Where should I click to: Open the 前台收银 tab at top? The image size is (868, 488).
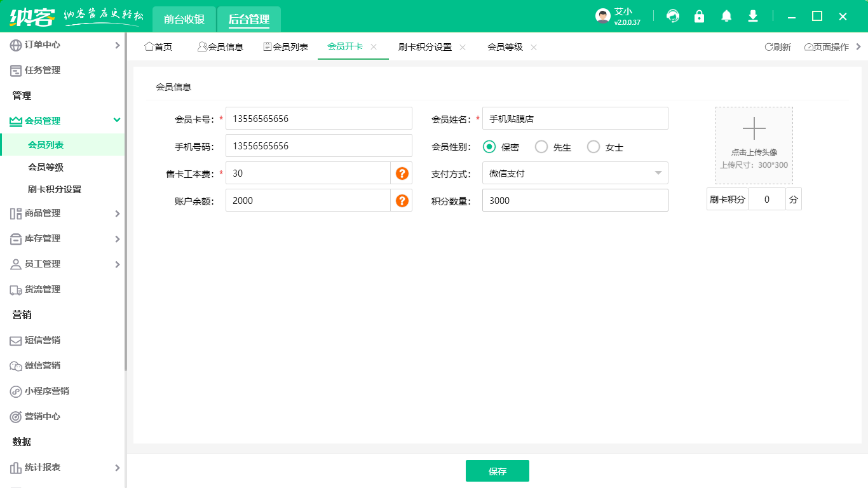click(x=184, y=19)
